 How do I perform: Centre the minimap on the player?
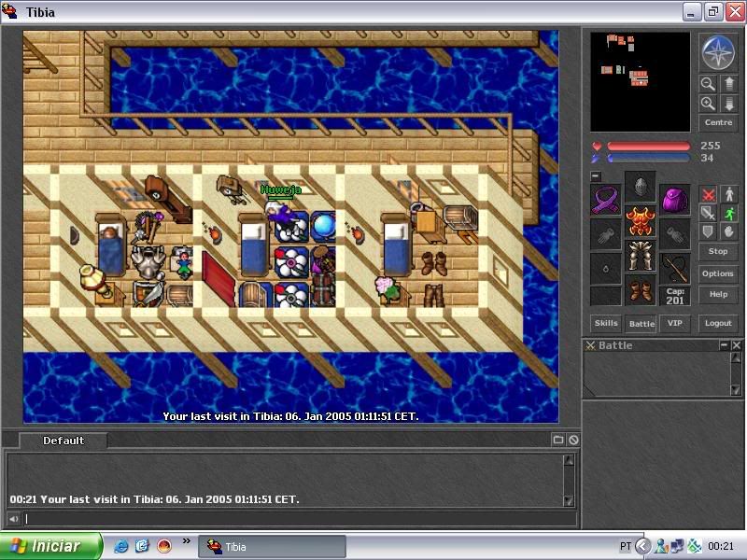(x=718, y=122)
